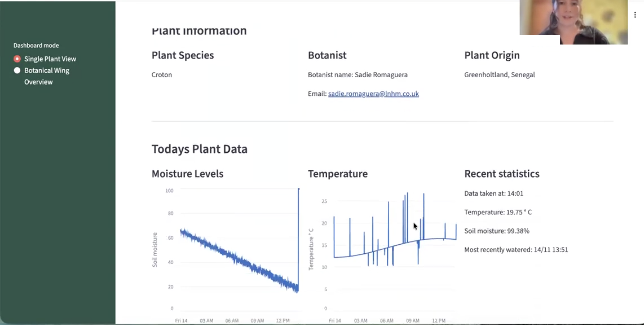
Task: Click the Greenholtland, Senegal origin text
Action: click(499, 75)
